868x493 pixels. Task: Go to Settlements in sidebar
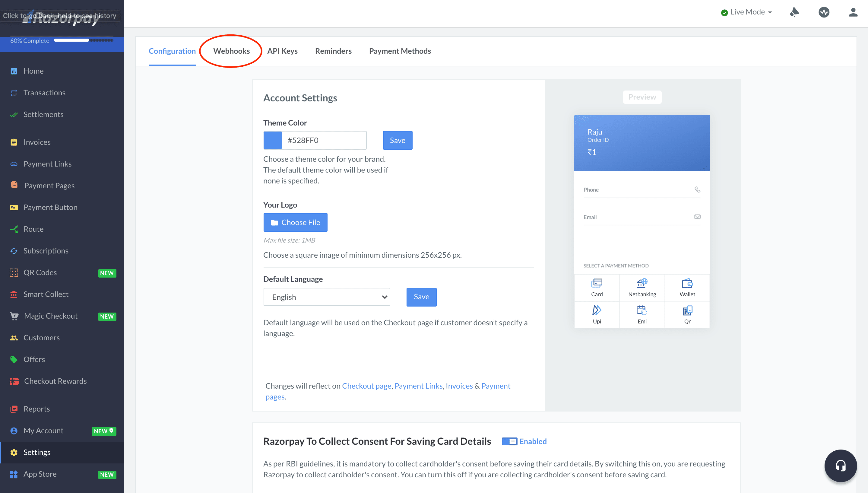(62, 114)
